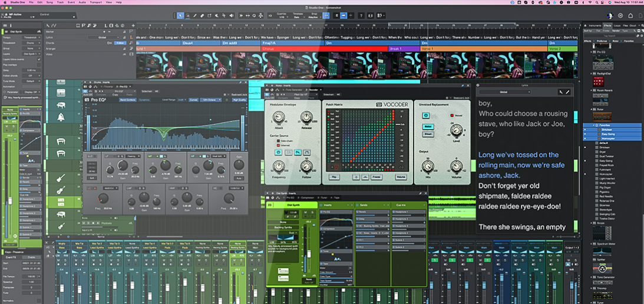Click the Flip button in Vocoder
Image resolution: width=644 pixels, height=304 pixels.
point(334,177)
